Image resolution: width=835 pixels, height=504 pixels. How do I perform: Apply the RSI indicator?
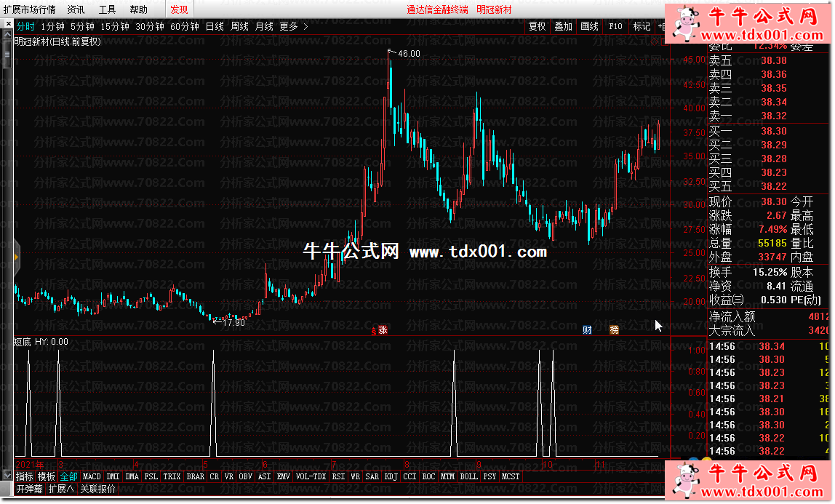click(x=339, y=476)
